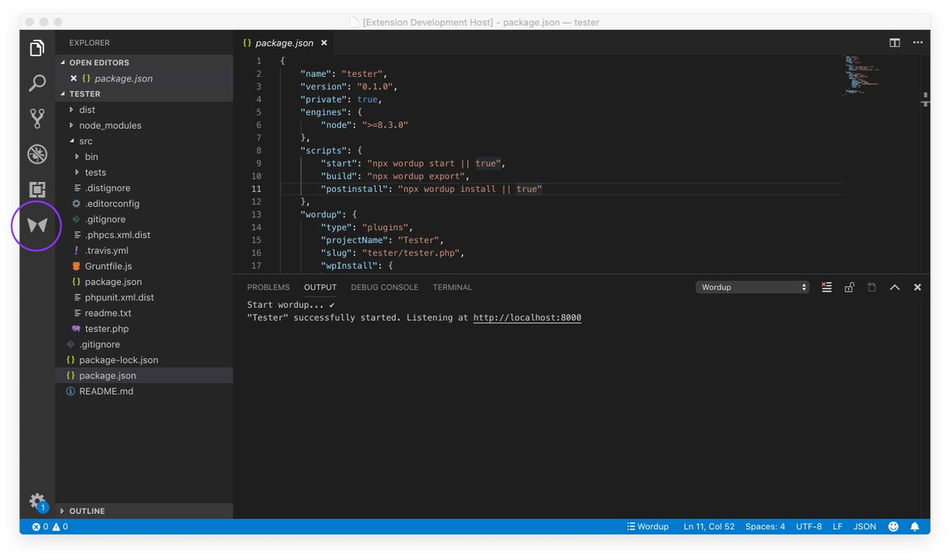Screen dimensions: 950x560
Task: Open package-lock.json file
Action: [x=119, y=360]
